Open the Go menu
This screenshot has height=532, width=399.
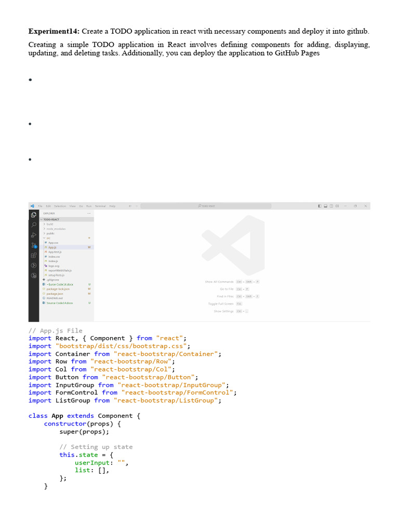(81, 206)
